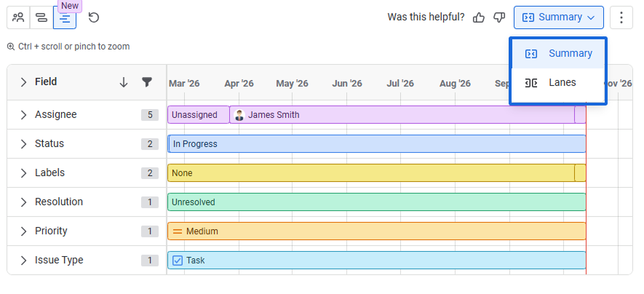
Task: Click the sort arrow in Field header
Action: pyautogui.click(x=124, y=82)
